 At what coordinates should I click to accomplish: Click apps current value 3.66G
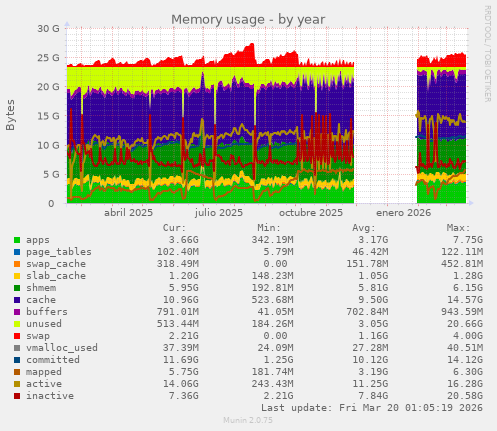(x=183, y=240)
